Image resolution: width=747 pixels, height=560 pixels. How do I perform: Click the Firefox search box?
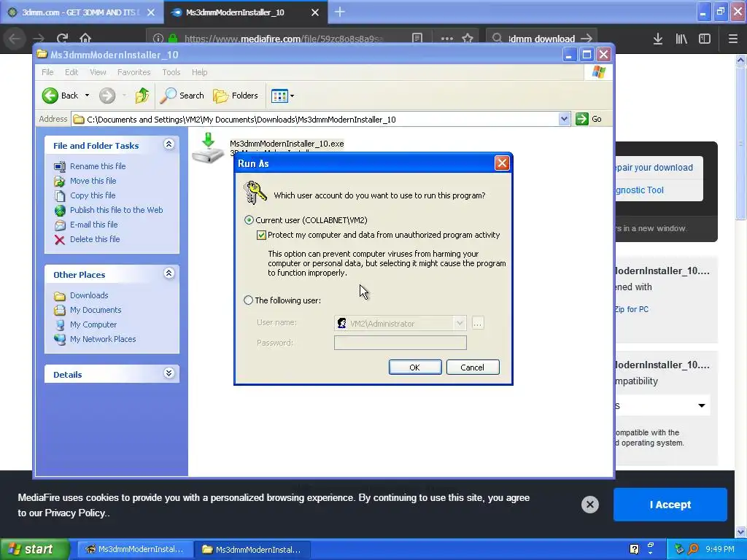coord(542,39)
